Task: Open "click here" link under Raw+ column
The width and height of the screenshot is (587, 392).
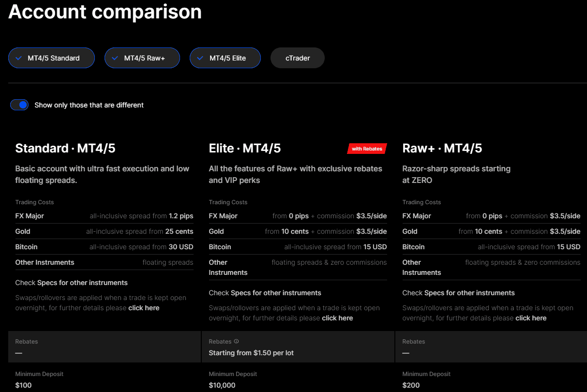Action: [531, 318]
